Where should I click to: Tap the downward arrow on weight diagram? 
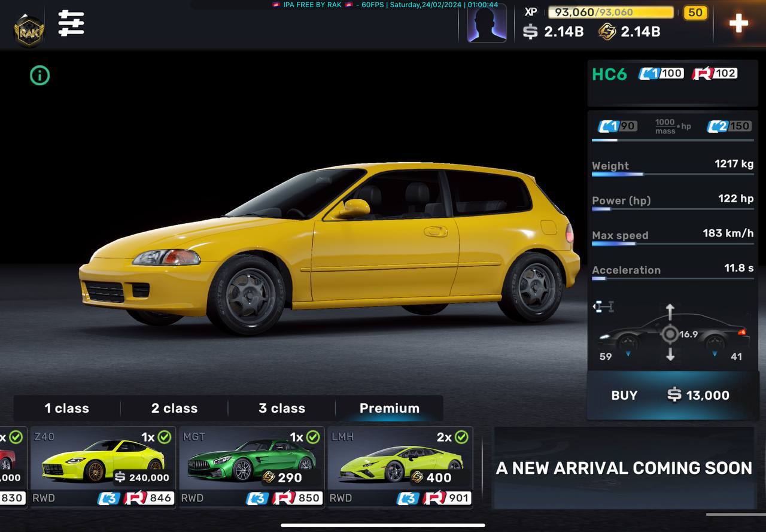(x=670, y=353)
